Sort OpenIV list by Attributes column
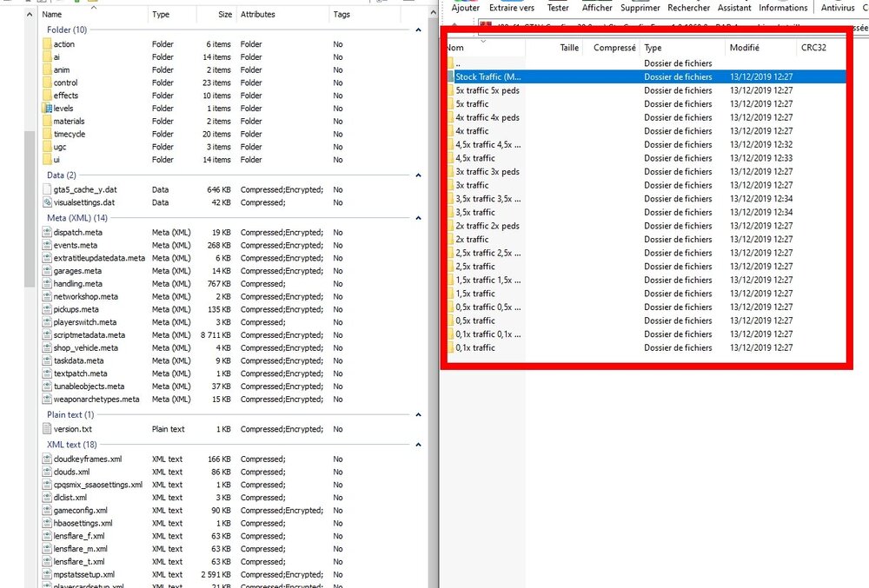This screenshot has height=588, width=869. (x=282, y=15)
